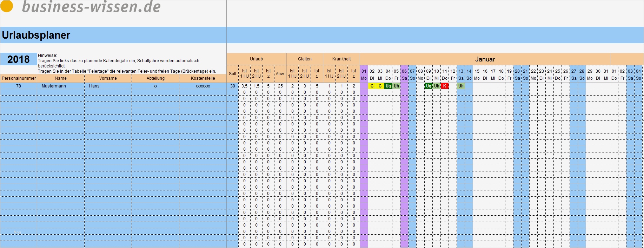Image resolution: width=644 pixels, height=248 pixels.
Task: Select Urlaub value 1,5 for Mustermann
Action: coord(256,86)
